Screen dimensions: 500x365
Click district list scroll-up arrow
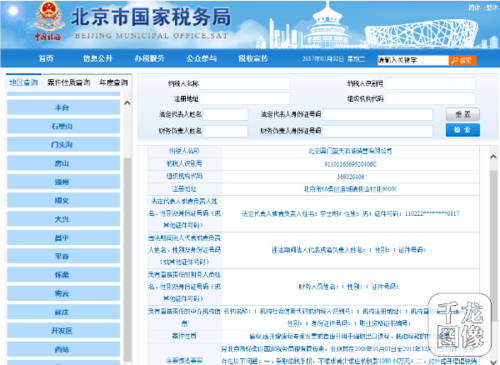point(127,103)
